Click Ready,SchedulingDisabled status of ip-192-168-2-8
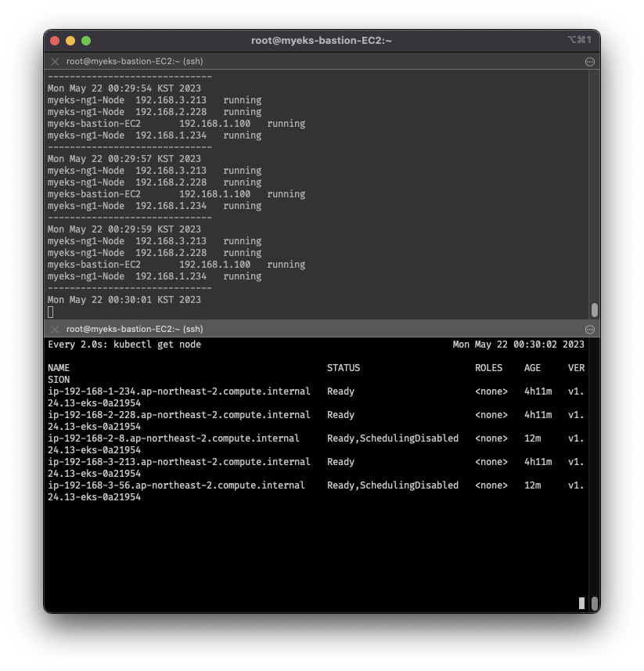Viewport: 644px width, 671px height. click(x=393, y=438)
